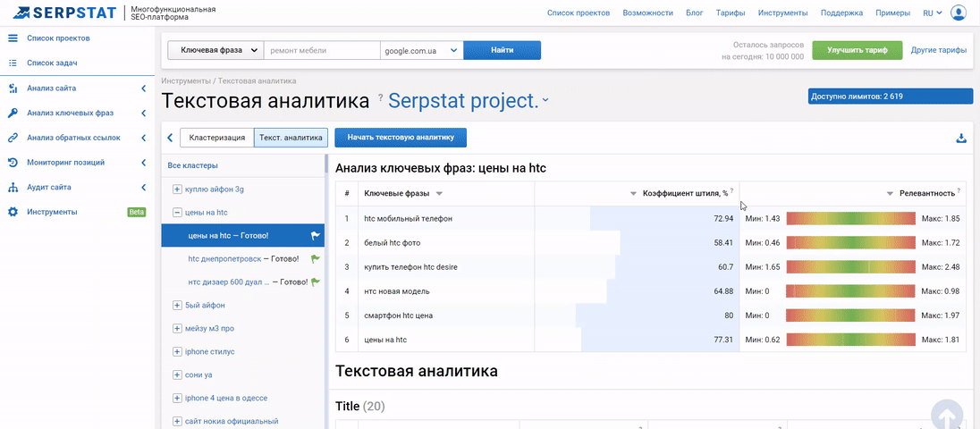Click the Анализ сайта sidebar icon

click(x=13, y=88)
